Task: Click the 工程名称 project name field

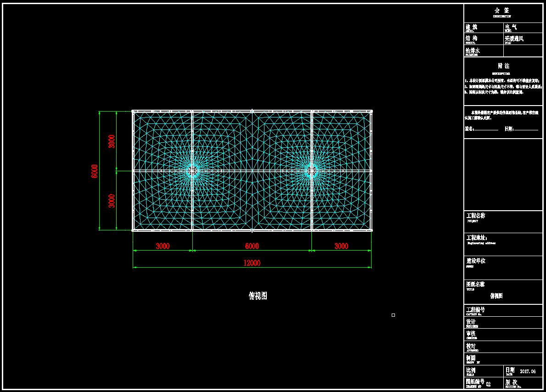Action: (x=476, y=216)
